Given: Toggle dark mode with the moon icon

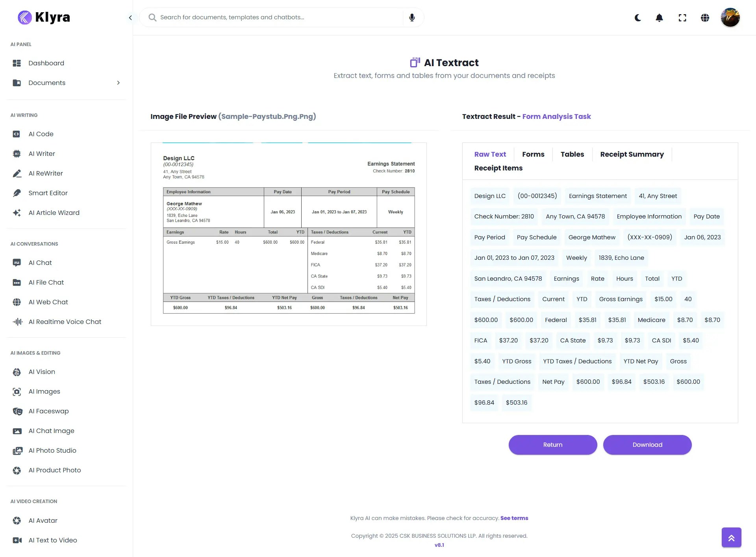Looking at the screenshot, I should pyautogui.click(x=637, y=18).
